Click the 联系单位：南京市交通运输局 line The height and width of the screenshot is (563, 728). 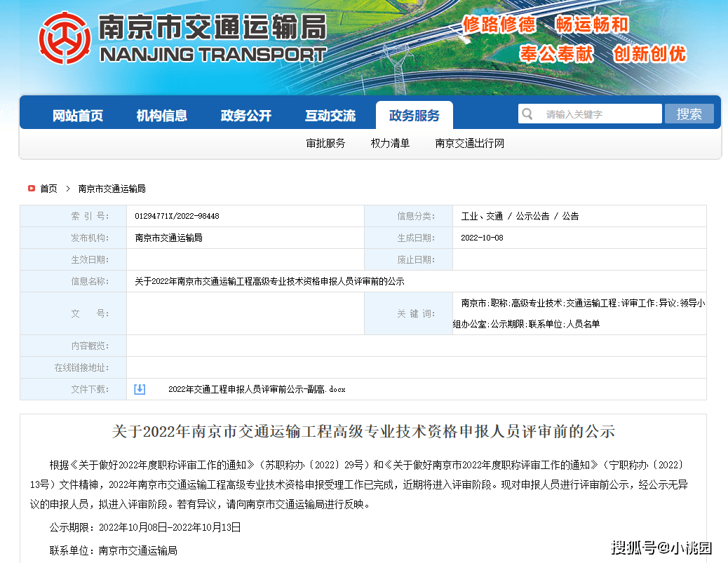(114, 550)
